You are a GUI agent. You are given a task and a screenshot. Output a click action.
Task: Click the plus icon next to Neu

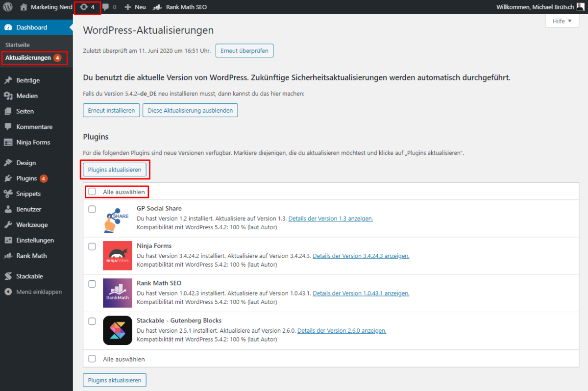click(127, 7)
